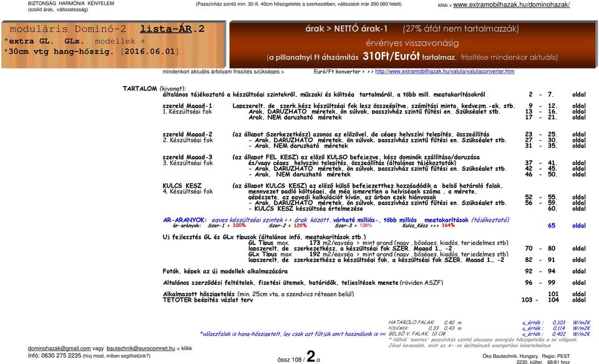Image resolution: width=599 pixels, height=364 pixels.
Task: Click the "BIZTONSÁG HARMÓNIA KÉNYELEM" slogan
Action: [x=71, y=4]
